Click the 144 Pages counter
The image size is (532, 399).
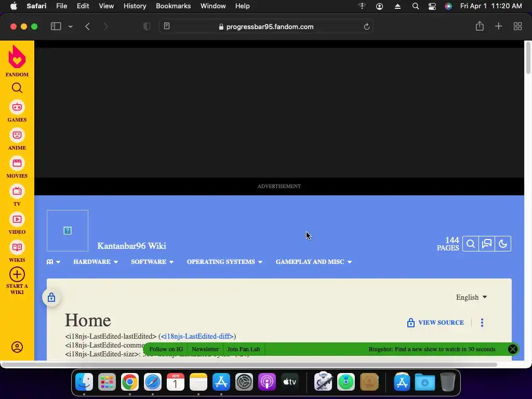[x=448, y=244]
